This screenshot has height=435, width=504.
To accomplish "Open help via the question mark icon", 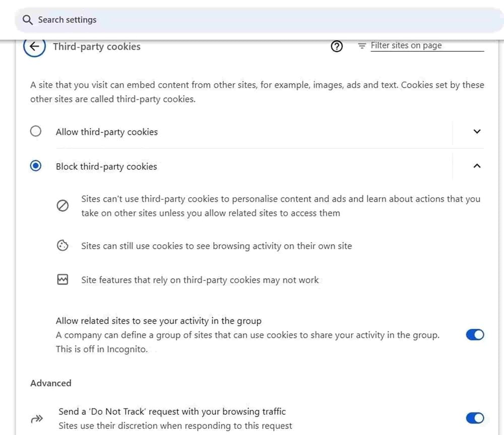I will click(x=337, y=46).
